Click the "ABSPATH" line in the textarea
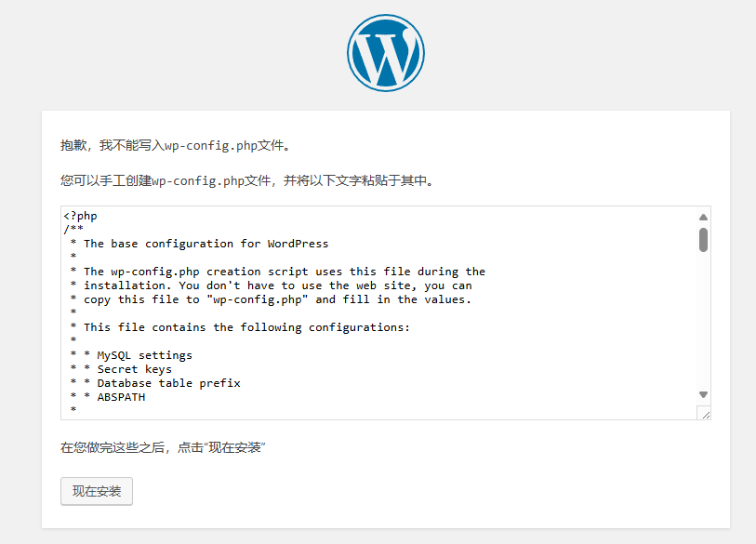756x544 pixels. [x=121, y=397]
